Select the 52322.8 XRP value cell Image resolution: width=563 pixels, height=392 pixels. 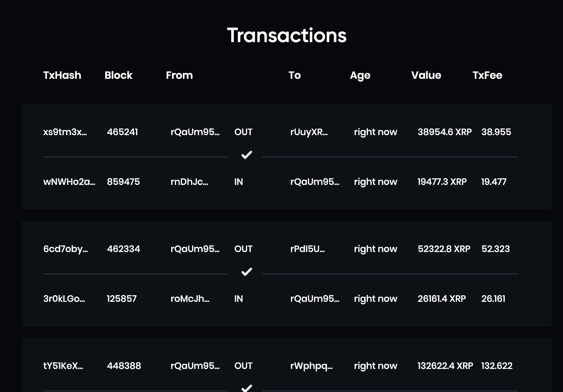point(444,249)
